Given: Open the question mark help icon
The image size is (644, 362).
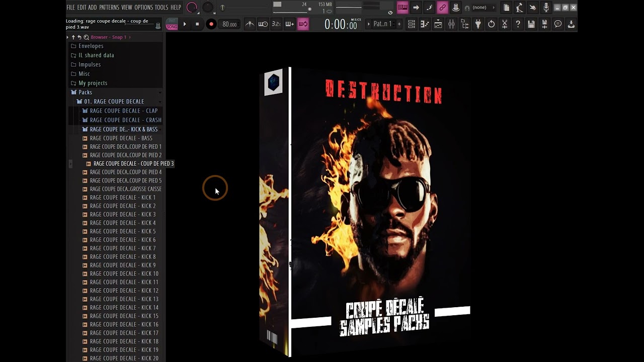Looking at the screenshot, I should click(518, 24).
